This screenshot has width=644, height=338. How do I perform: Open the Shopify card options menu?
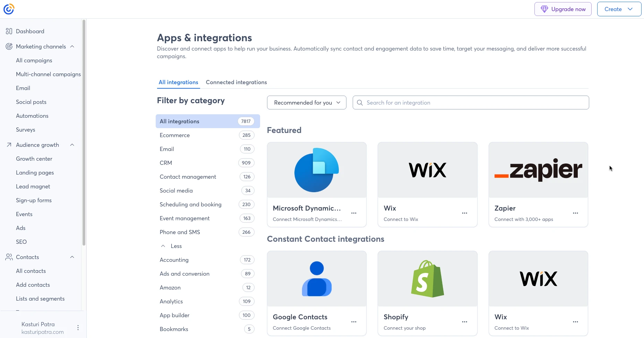(465, 322)
